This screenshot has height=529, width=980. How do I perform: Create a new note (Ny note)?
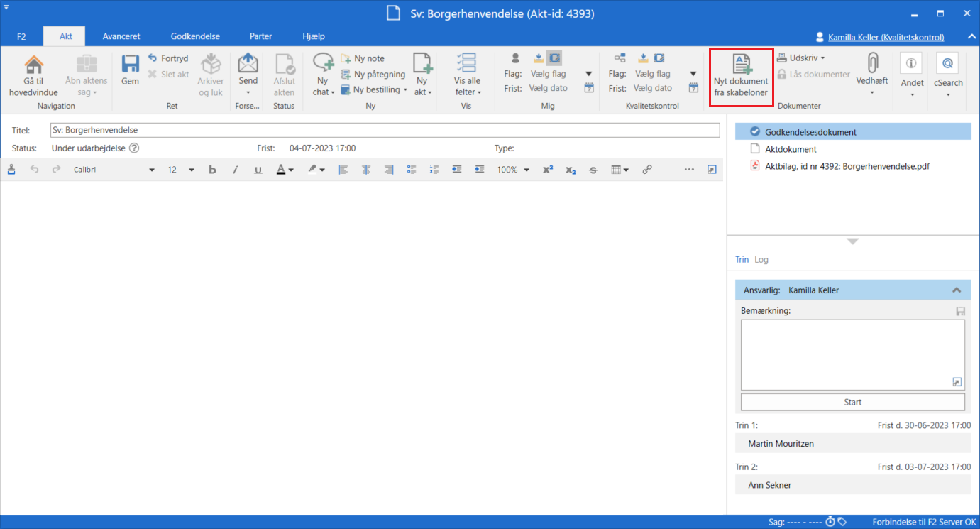(363, 58)
